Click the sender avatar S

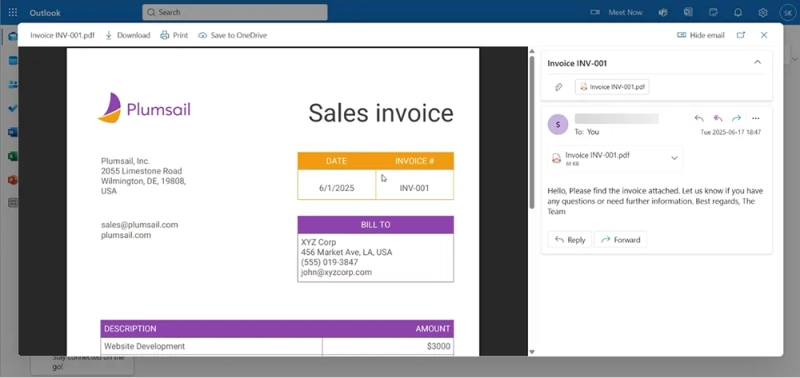(x=558, y=124)
